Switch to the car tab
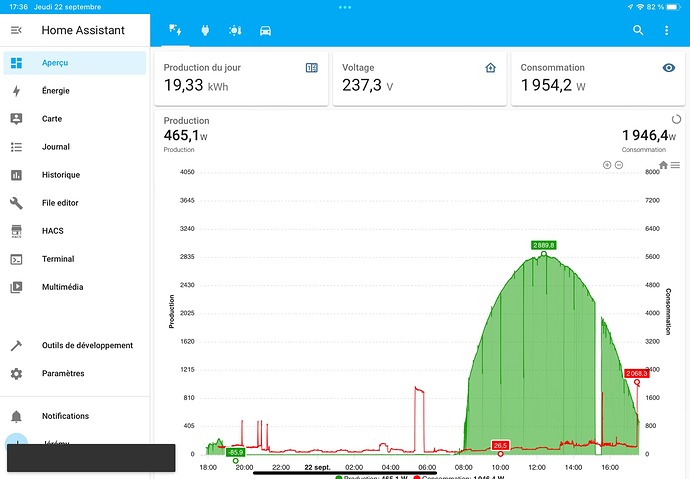This screenshot has width=690, height=479. [x=265, y=31]
